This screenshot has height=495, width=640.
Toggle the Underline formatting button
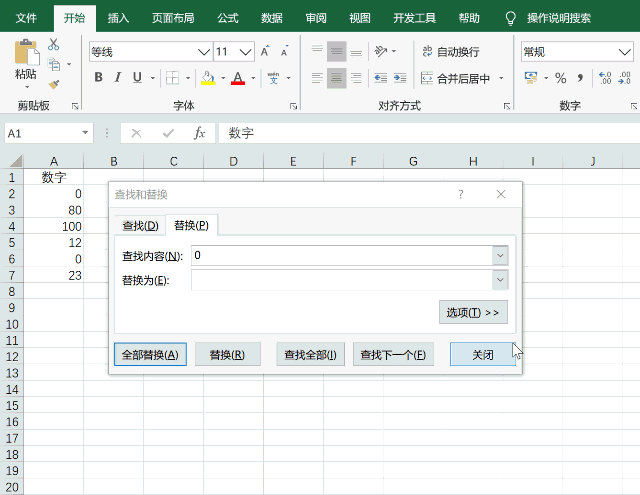click(x=137, y=78)
